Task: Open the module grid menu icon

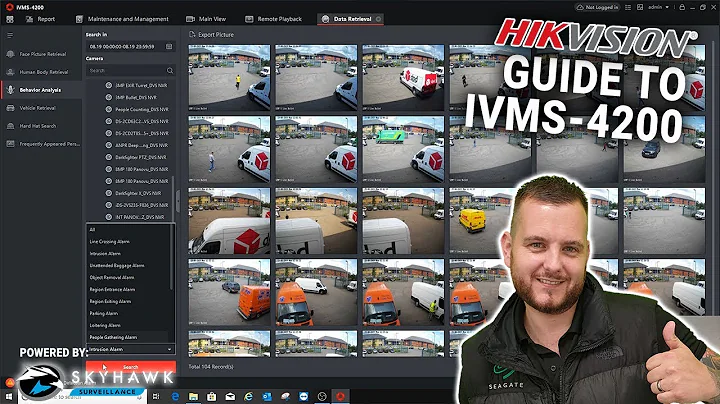Action: (10, 19)
